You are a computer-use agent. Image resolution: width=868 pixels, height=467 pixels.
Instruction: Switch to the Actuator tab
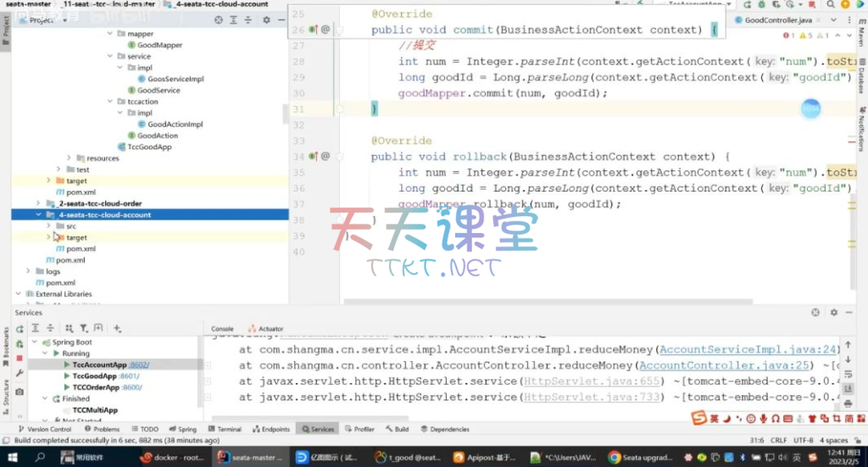pos(270,329)
